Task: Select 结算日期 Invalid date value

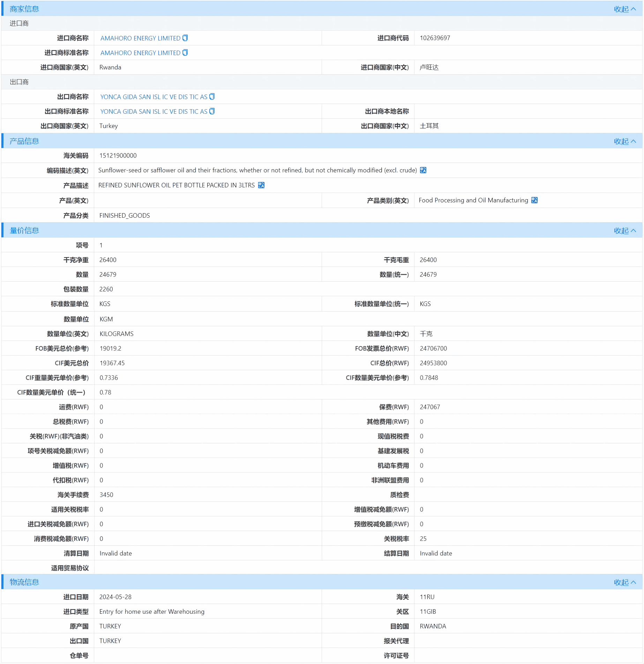Action: point(436,554)
